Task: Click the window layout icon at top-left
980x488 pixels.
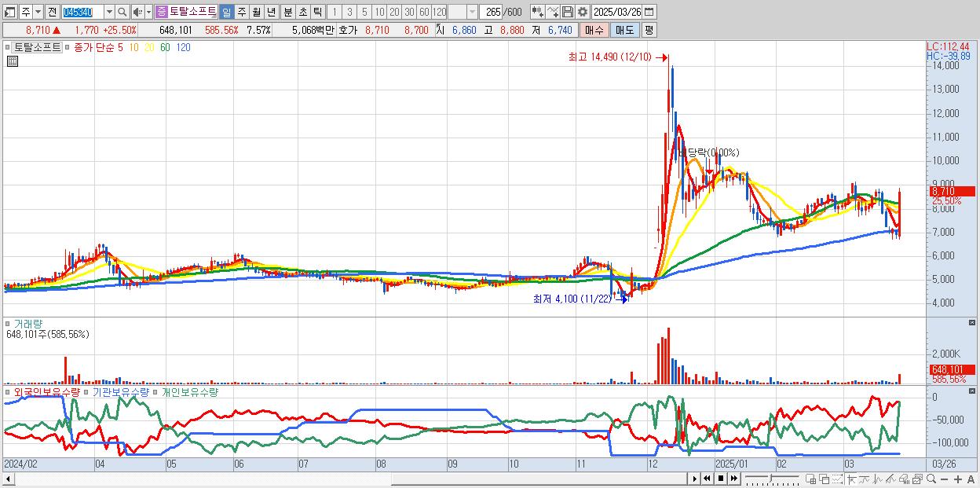Action: click(x=11, y=12)
